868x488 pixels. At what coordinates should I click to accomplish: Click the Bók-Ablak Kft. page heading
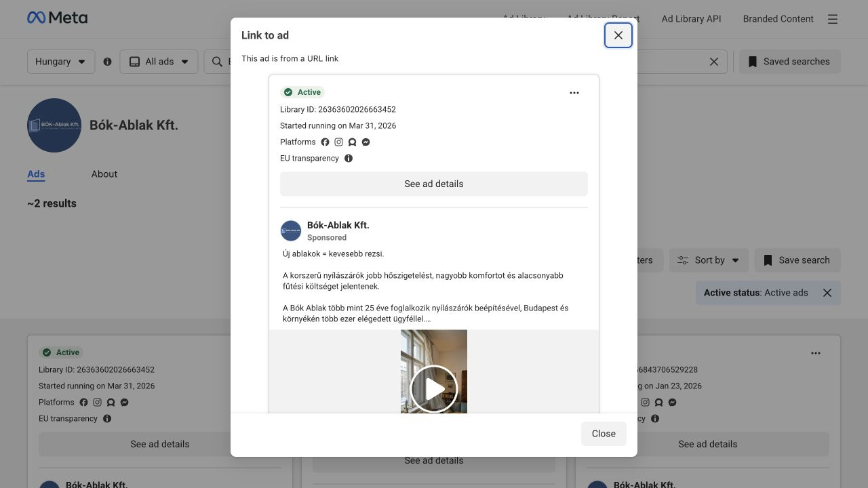point(134,125)
